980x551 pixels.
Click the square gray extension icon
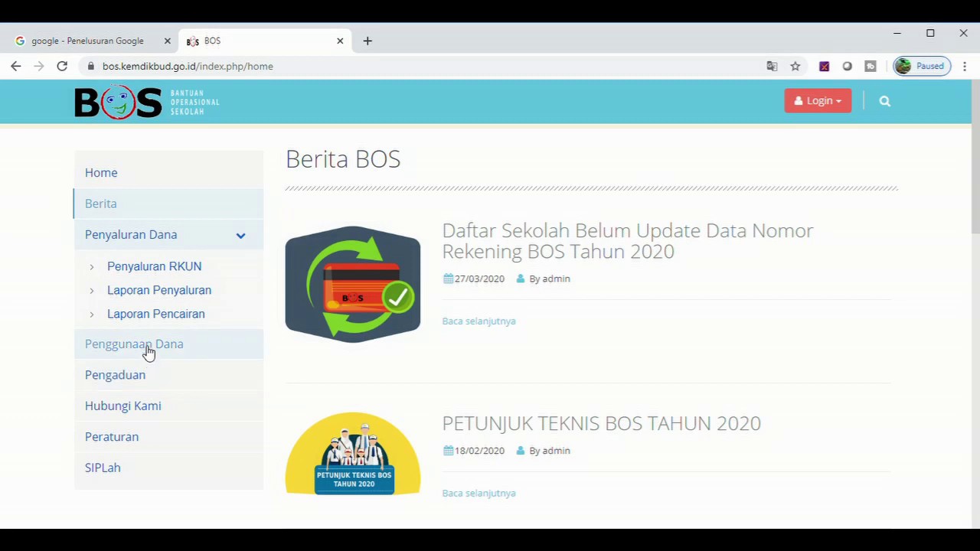(x=871, y=67)
